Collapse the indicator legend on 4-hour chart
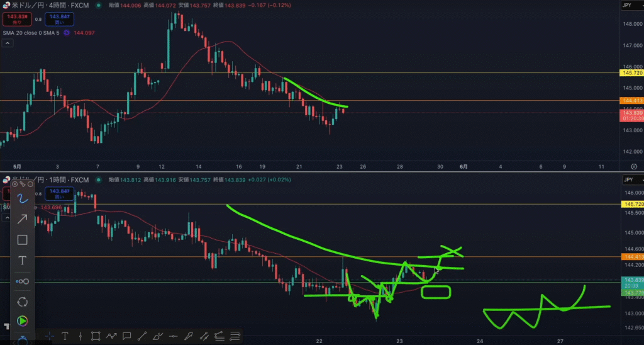 click(8, 43)
